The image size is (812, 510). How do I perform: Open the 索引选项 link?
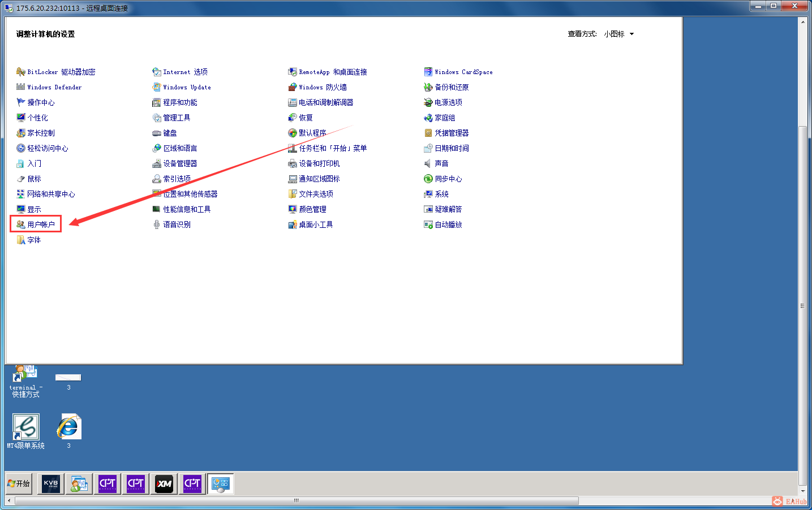[x=177, y=179]
